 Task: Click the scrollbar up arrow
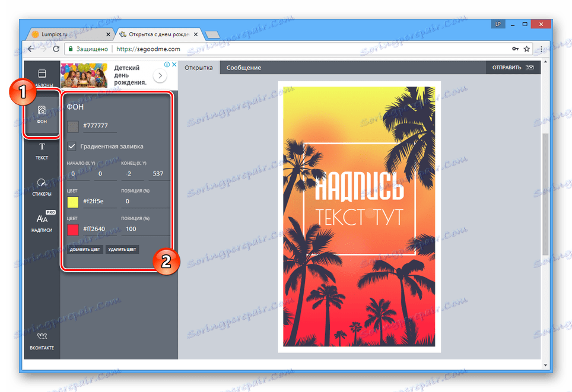(545, 62)
